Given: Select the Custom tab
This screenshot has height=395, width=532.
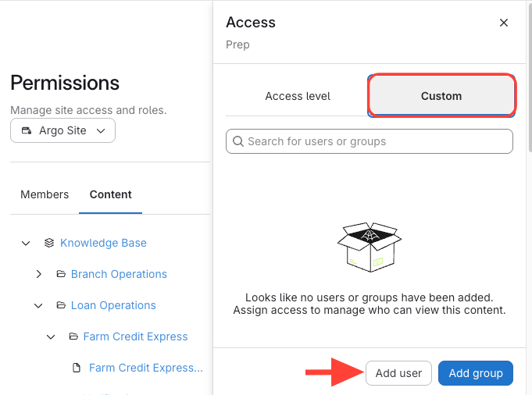Looking at the screenshot, I should point(441,96).
